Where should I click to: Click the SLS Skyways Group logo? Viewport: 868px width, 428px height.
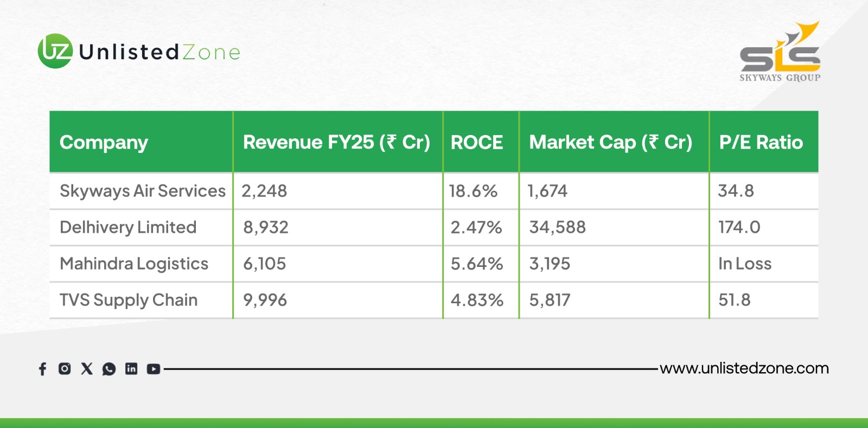780,53
